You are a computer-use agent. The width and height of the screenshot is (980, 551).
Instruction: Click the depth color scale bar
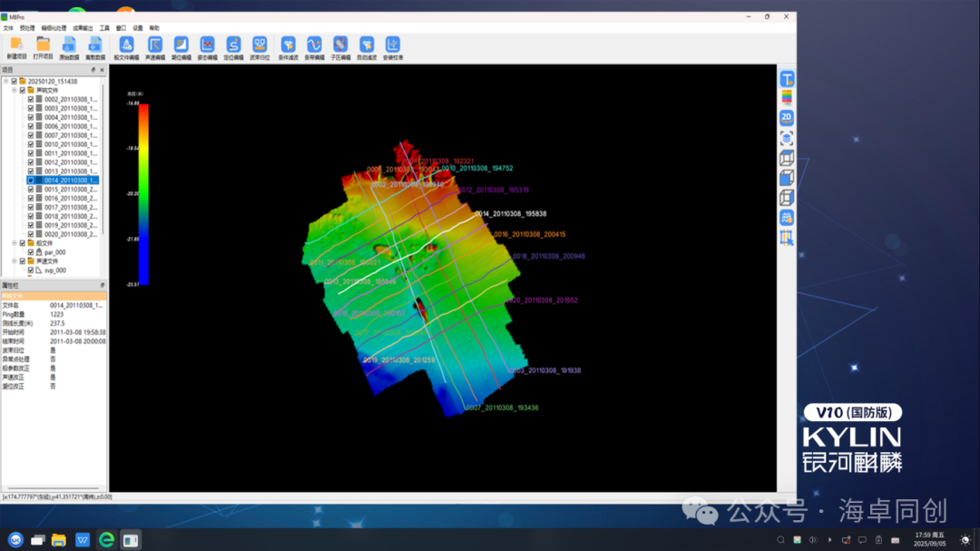click(x=143, y=193)
